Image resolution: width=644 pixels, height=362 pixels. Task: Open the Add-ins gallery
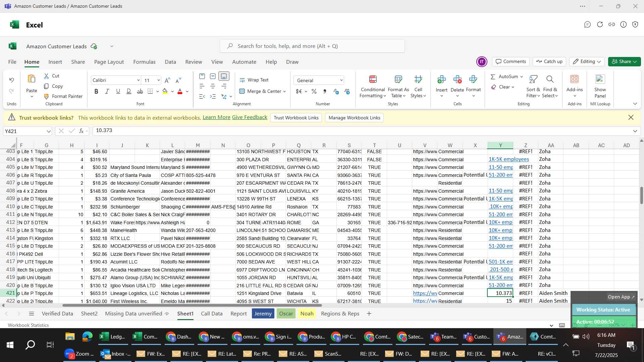tap(575, 86)
